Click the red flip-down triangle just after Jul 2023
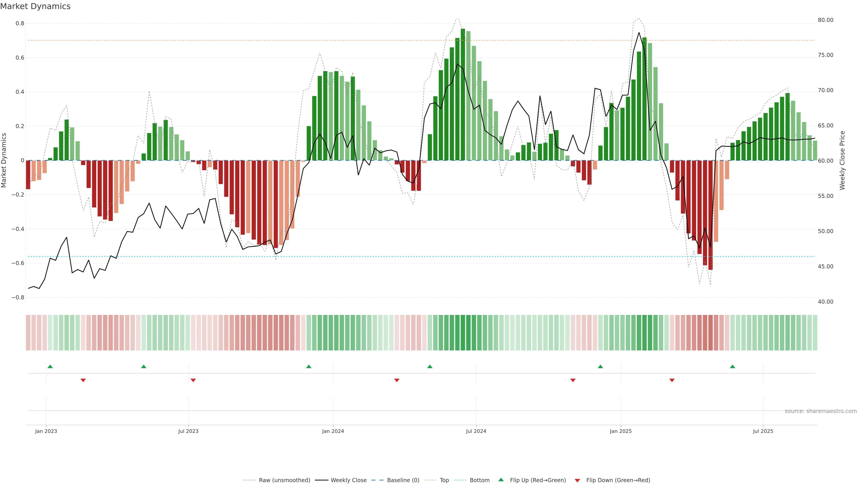This screenshot has width=868, height=488. tap(193, 380)
